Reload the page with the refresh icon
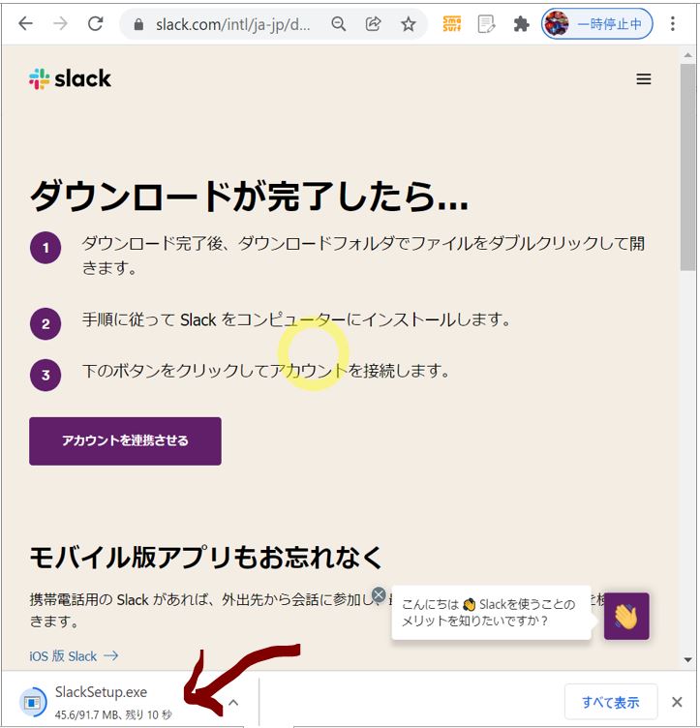Image resolution: width=700 pixels, height=728 pixels. click(96, 24)
